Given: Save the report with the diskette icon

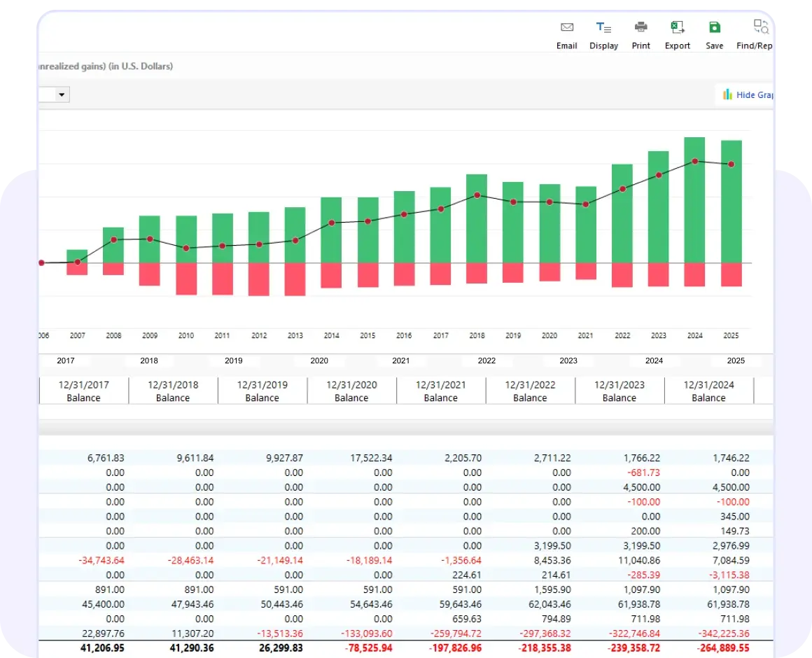Looking at the screenshot, I should tap(714, 27).
